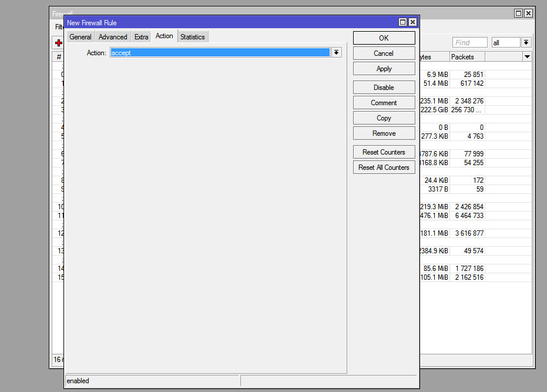Sort by the Packets column header
This screenshot has height=392, width=547.
click(x=467, y=56)
